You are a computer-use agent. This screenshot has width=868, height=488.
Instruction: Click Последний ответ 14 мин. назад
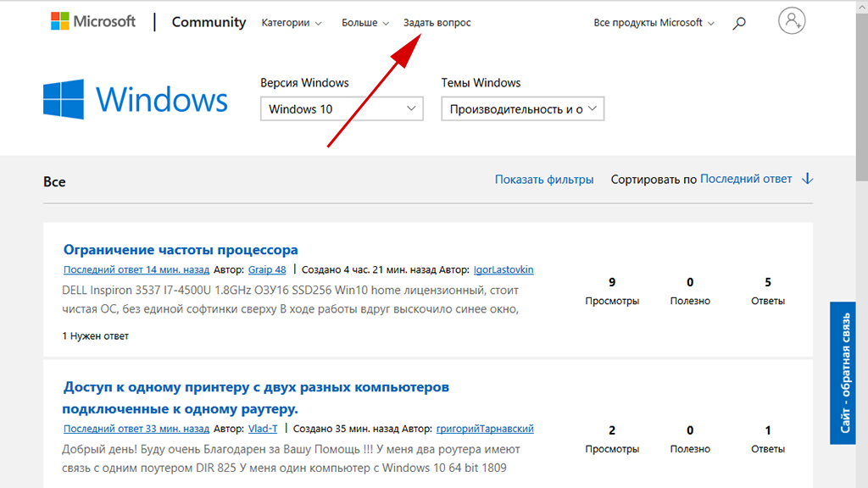136,269
